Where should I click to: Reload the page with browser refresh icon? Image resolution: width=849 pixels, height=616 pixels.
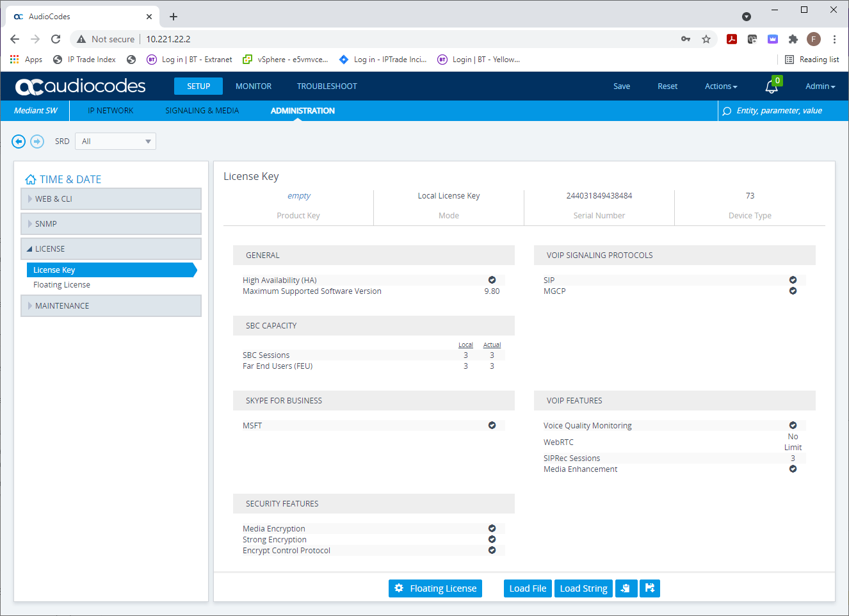click(x=56, y=39)
